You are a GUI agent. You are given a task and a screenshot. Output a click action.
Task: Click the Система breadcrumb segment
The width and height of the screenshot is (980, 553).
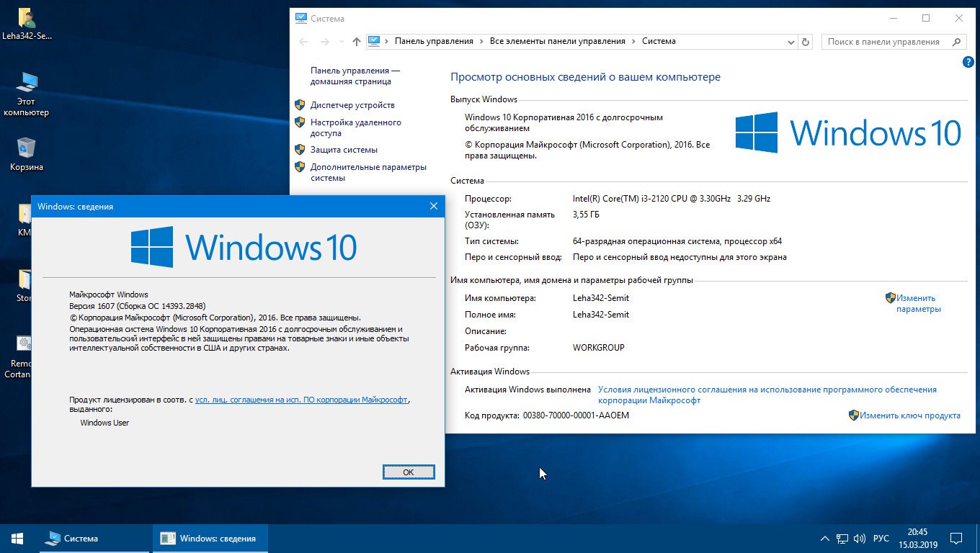659,41
